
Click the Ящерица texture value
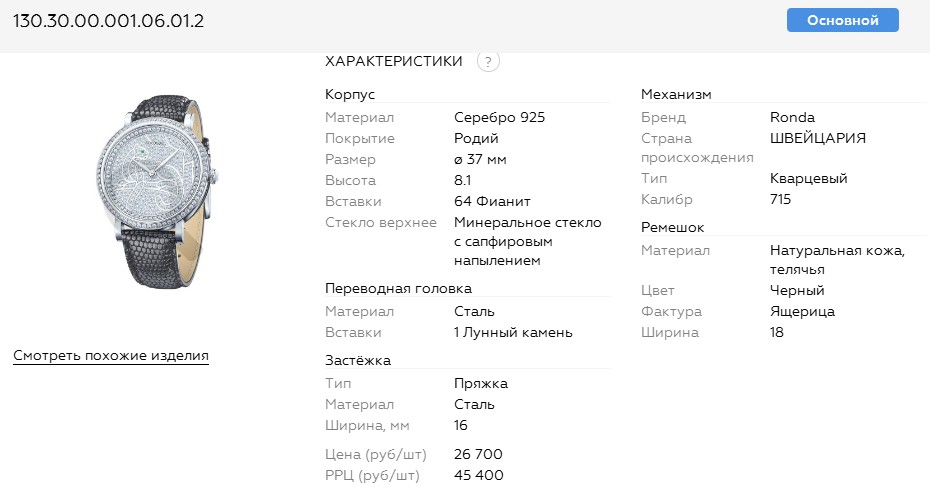coord(802,311)
